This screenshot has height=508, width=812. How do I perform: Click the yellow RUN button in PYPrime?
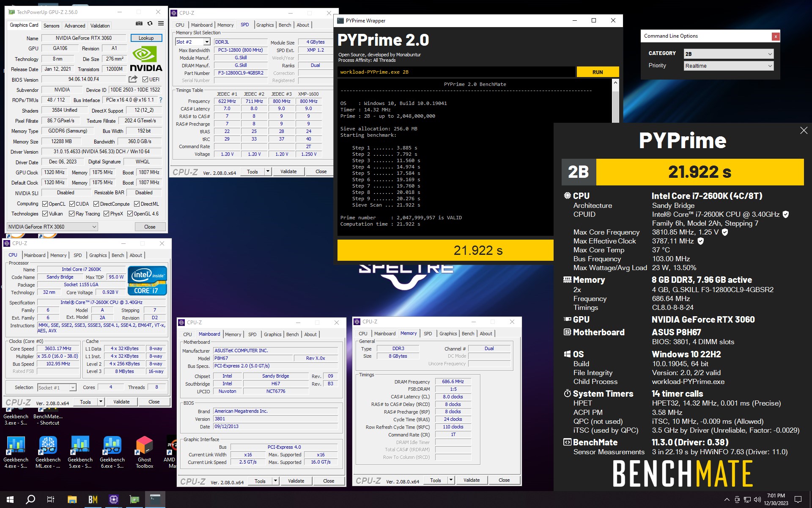pyautogui.click(x=598, y=72)
